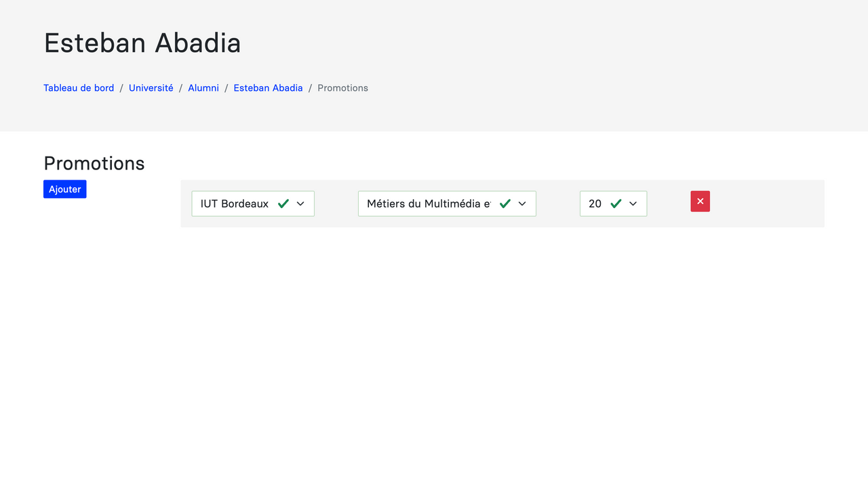Navigate to Université in breadcrumb
Viewport: 868px width, 488px height.
point(151,88)
